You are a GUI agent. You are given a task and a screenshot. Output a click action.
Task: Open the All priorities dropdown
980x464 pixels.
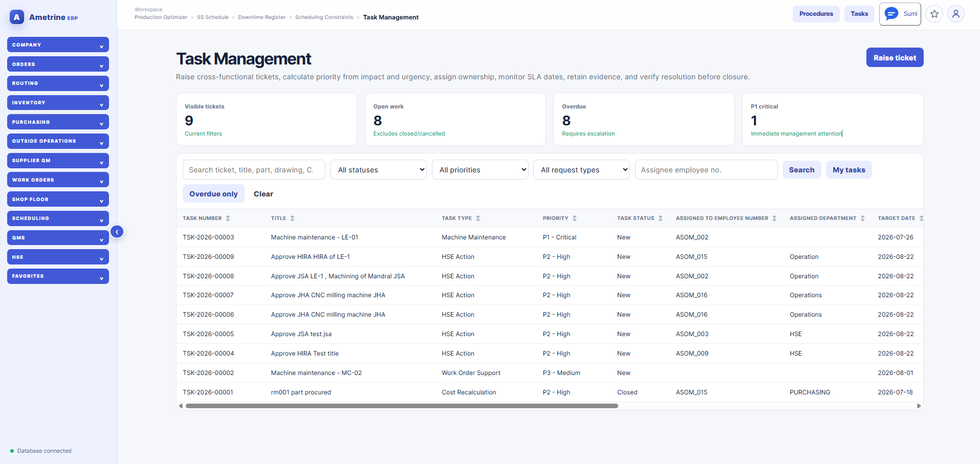480,170
